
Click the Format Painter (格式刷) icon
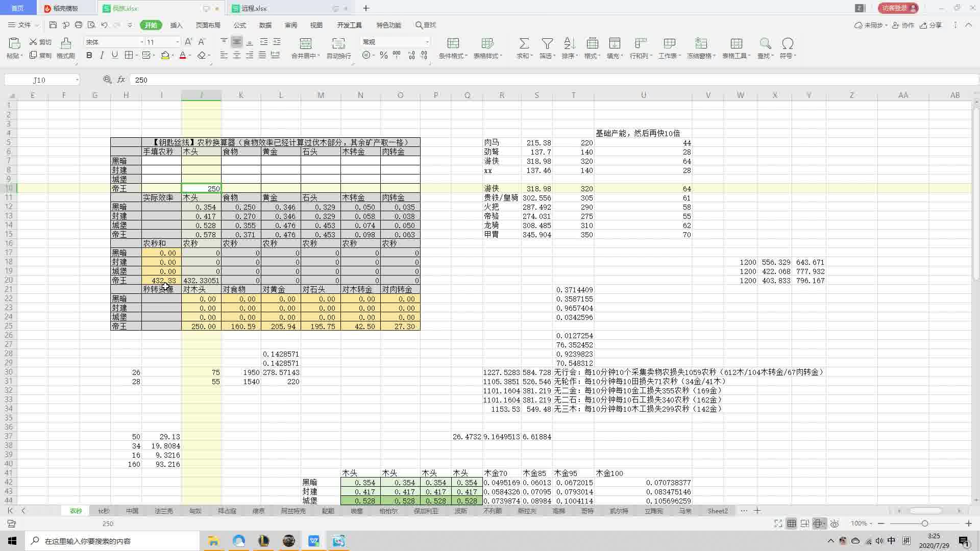(66, 43)
